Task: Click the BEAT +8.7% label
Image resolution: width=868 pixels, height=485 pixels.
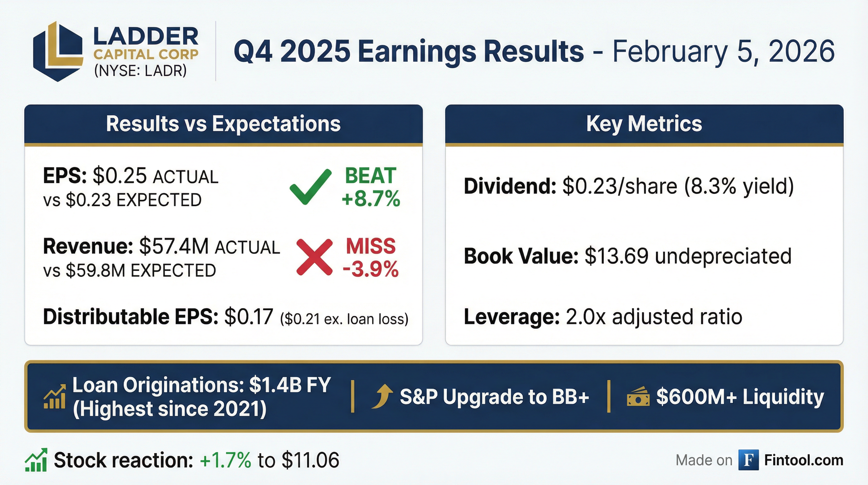Action: coord(371,187)
